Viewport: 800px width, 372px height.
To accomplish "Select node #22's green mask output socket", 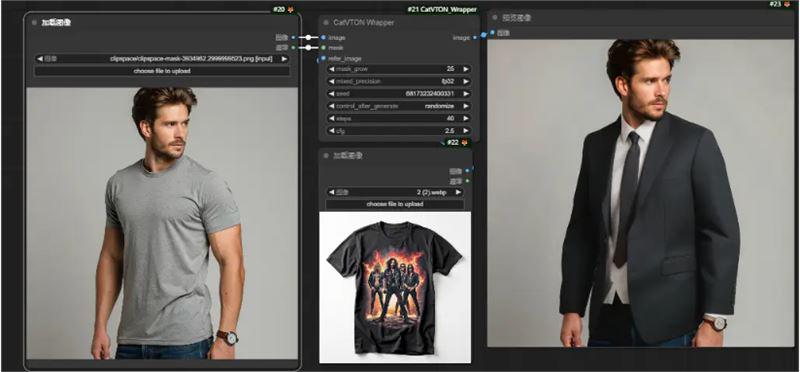I will (467, 181).
